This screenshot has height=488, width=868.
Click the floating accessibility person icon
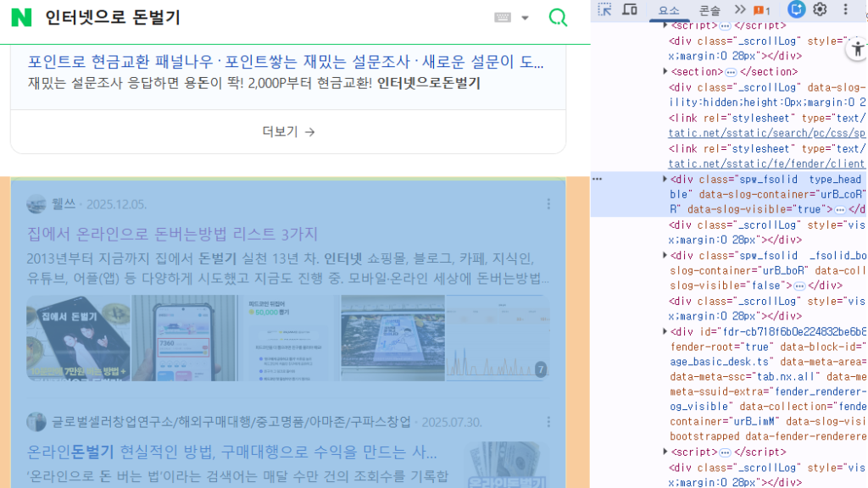tap(855, 50)
